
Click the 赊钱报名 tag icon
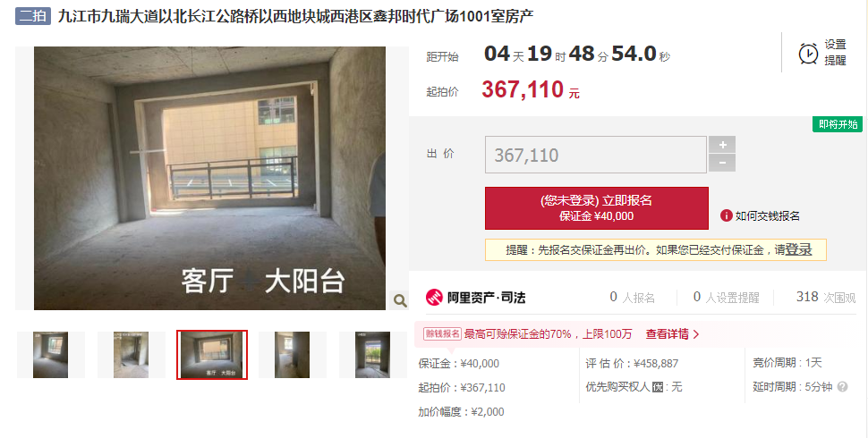[x=442, y=334]
